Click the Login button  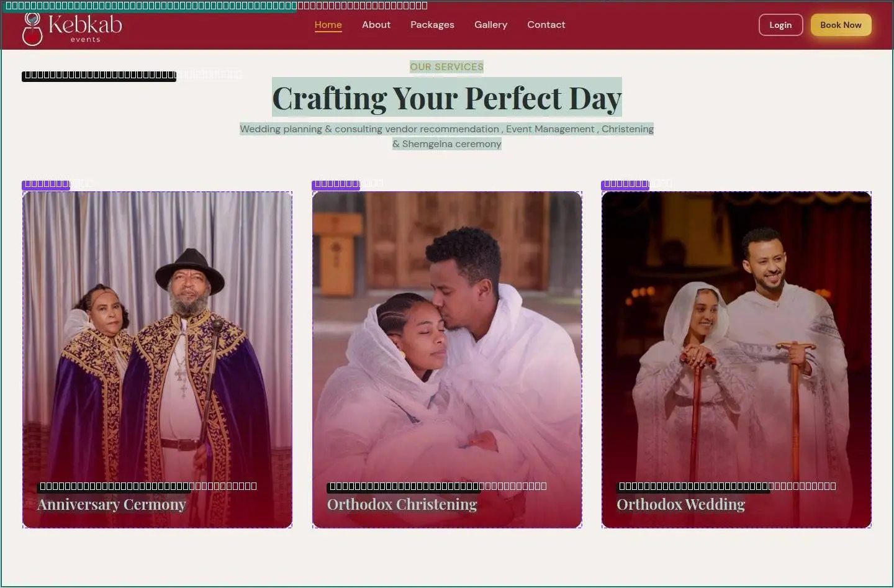tap(780, 25)
